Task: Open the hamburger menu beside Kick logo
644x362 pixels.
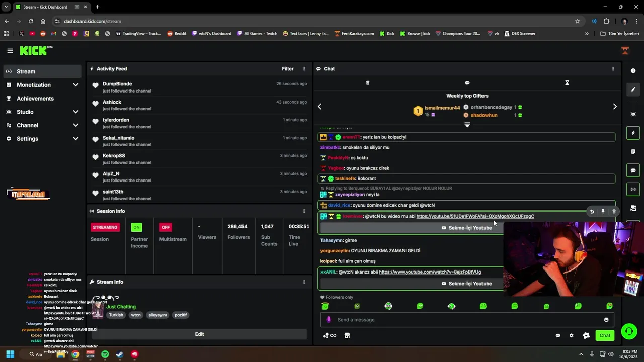Action: click(x=10, y=51)
